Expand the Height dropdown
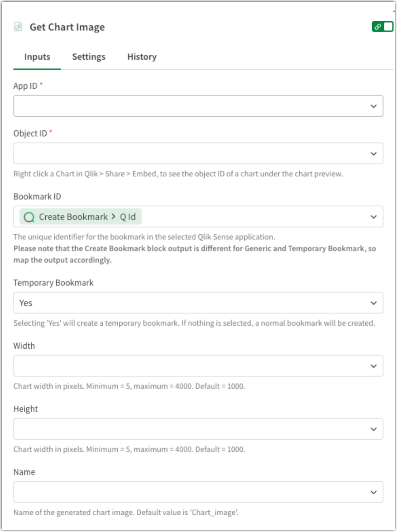The width and height of the screenshot is (397, 532). coord(373,428)
